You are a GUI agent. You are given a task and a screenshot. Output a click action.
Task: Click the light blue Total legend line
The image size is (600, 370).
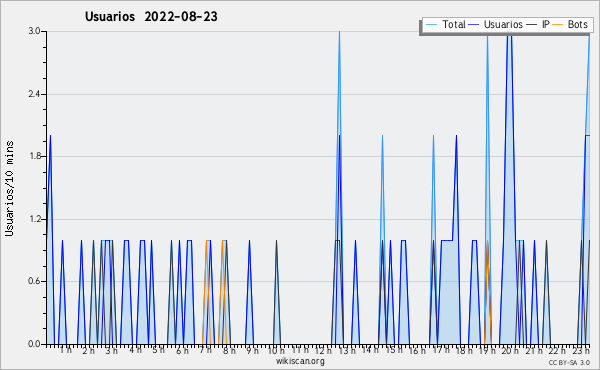click(432, 25)
